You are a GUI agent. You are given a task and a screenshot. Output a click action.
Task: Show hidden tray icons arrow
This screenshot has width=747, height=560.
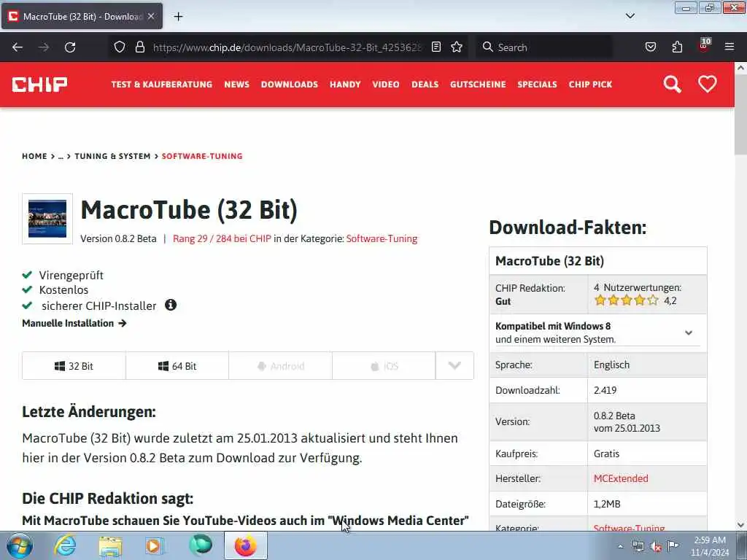point(620,546)
